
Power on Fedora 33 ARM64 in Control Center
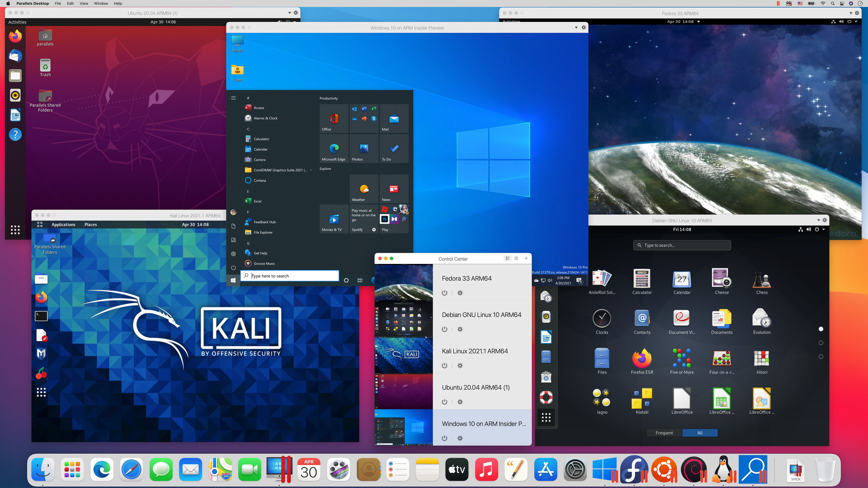[444, 293]
